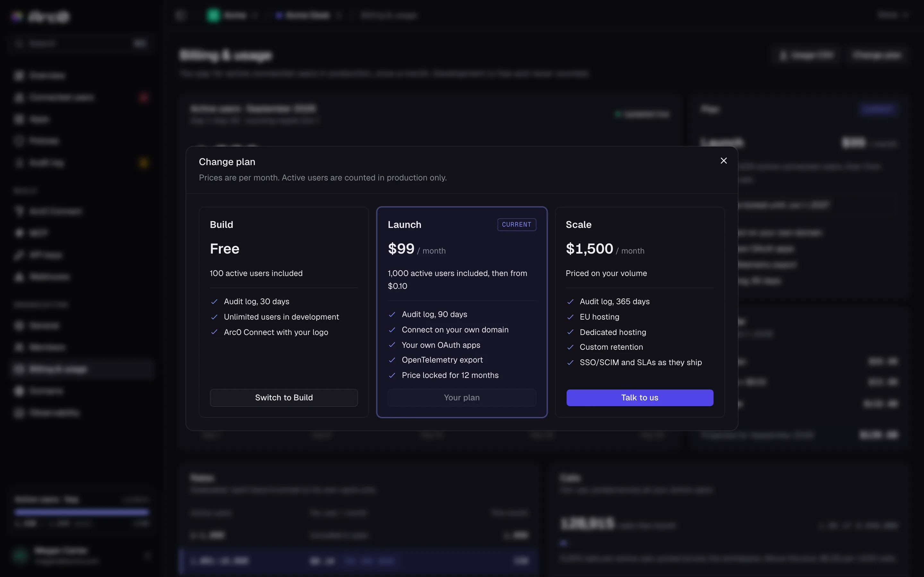Click checkmark beside EU hosting
Image resolution: width=924 pixels, height=577 pixels.
(570, 317)
